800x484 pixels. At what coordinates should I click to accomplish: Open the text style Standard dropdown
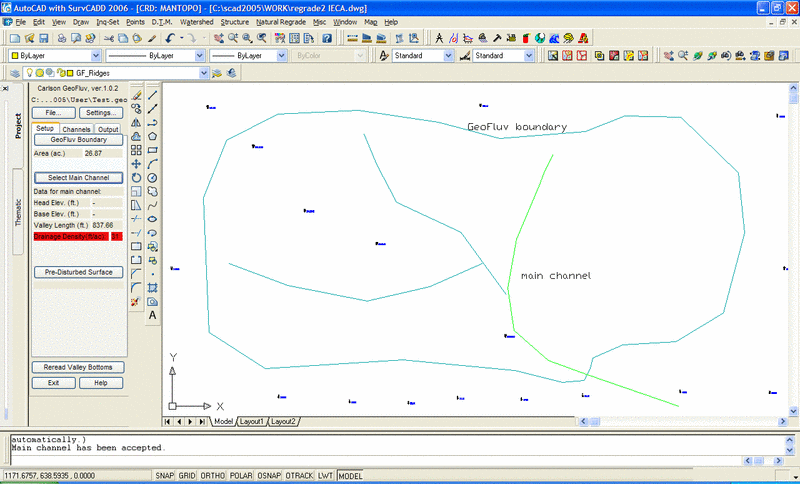[448, 56]
